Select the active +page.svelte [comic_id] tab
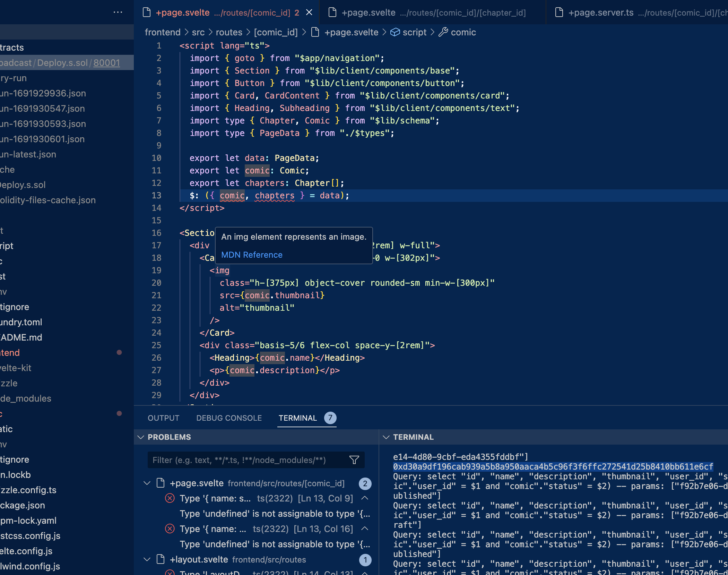The width and height of the screenshot is (728, 575). (226, 12)
